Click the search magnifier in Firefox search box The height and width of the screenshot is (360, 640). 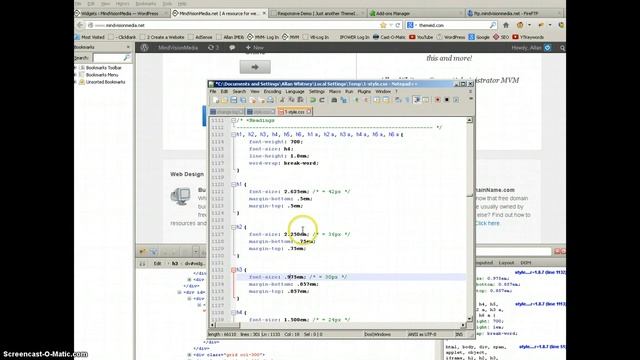point(493,25)
